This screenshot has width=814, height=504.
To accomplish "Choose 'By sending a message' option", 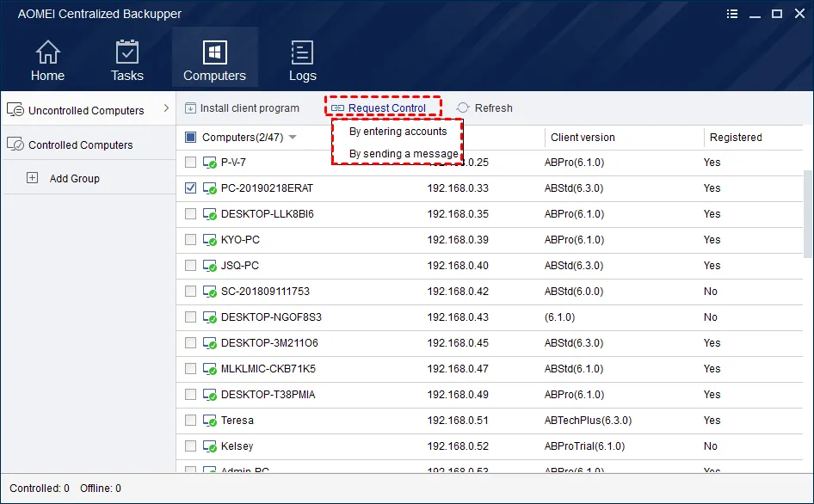I will point(403,154).
